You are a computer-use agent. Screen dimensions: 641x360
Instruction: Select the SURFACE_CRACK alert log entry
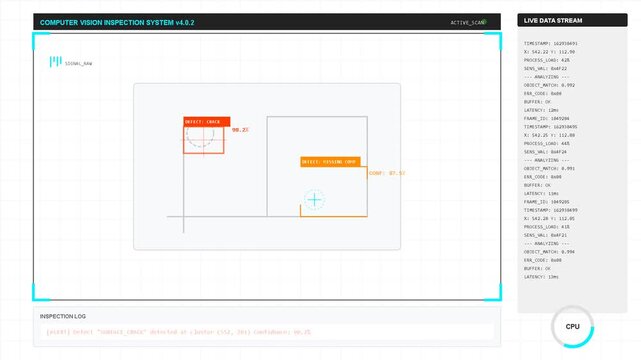pos(267,332)
